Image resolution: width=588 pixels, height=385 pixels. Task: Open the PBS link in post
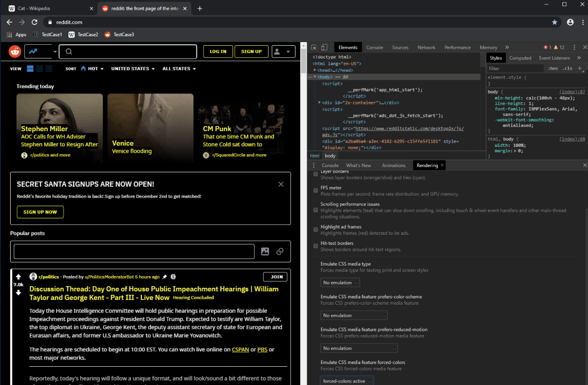[x=262, y=349]
